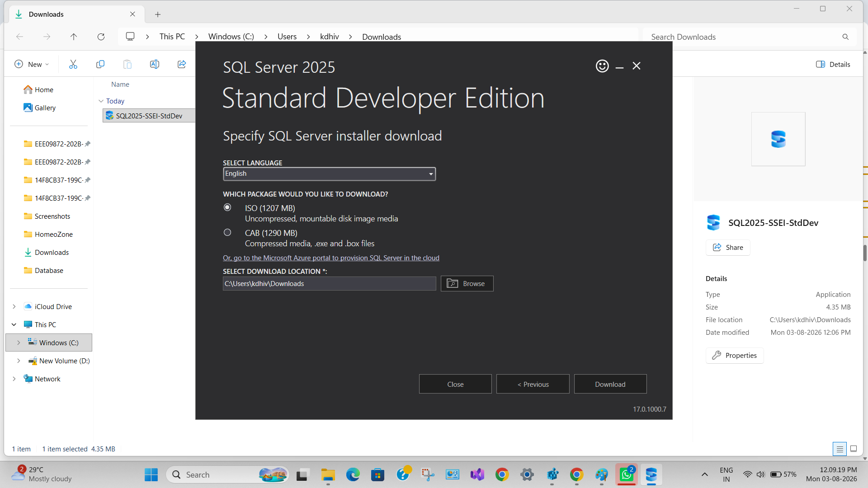Click the Explorer Back arrow
This screenshot has height=488, width=868.
(19, 37)
